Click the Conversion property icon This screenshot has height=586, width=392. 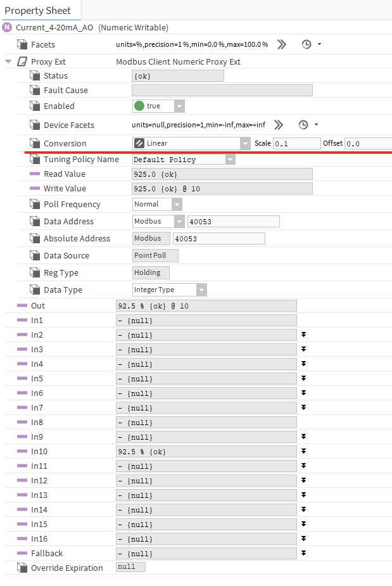coord(35,144)
